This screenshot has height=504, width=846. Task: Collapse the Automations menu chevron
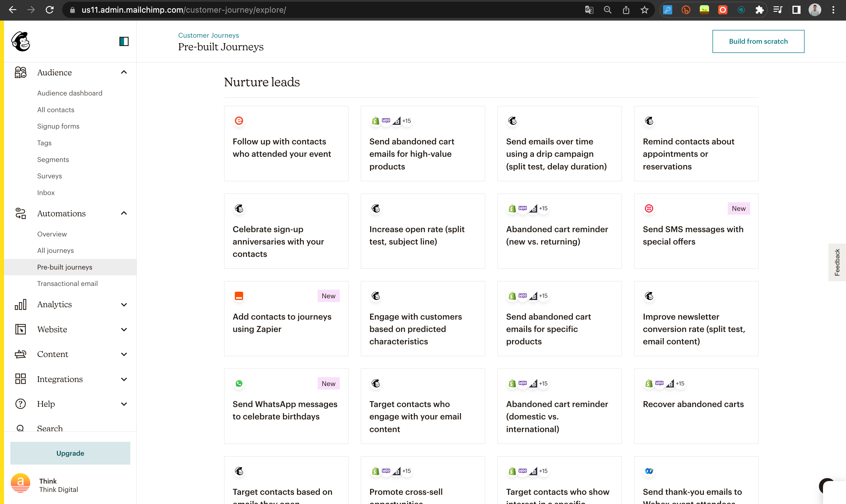124,213
